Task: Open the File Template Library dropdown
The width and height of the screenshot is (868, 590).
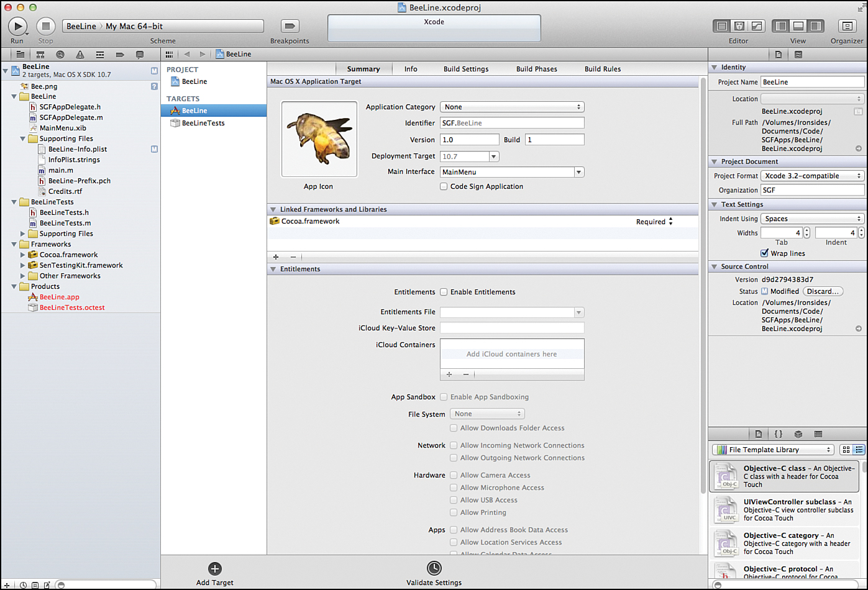Action: tap(773, 450)
